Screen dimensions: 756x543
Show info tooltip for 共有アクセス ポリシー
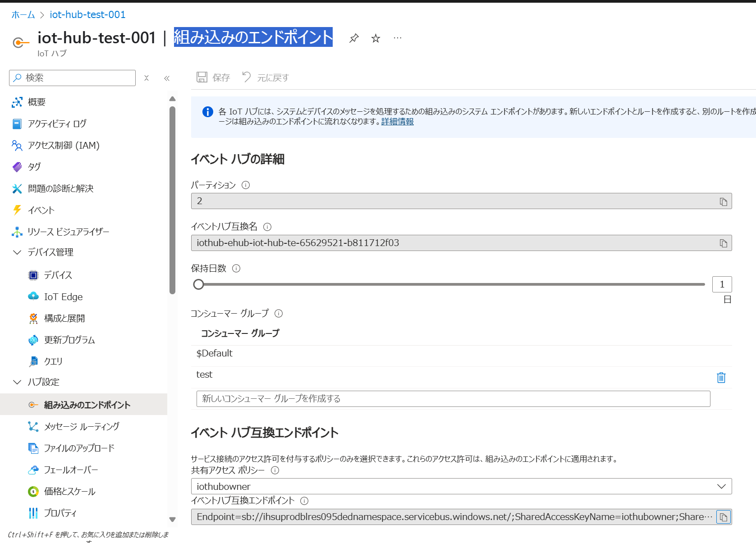(x=275, y=470)
